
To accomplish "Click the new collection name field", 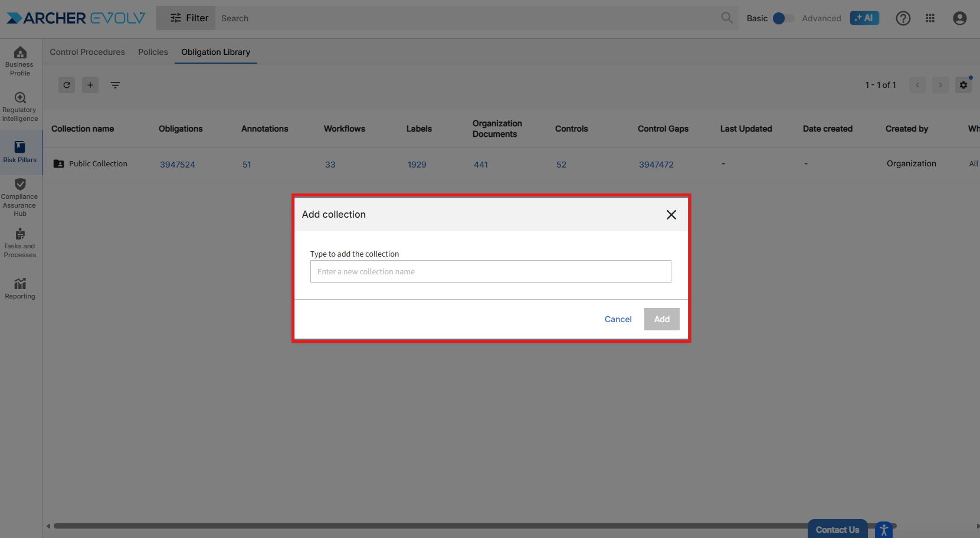I will pyautogui.click(x=490, y=271).
